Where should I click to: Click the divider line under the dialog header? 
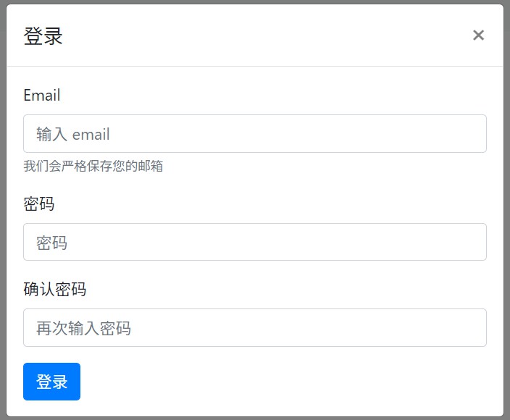click(x=254, y=66)
